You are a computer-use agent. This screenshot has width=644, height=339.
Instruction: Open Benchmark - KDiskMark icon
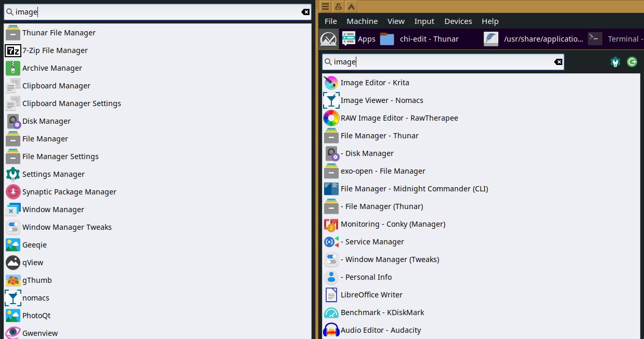click(x=331, y=312)
